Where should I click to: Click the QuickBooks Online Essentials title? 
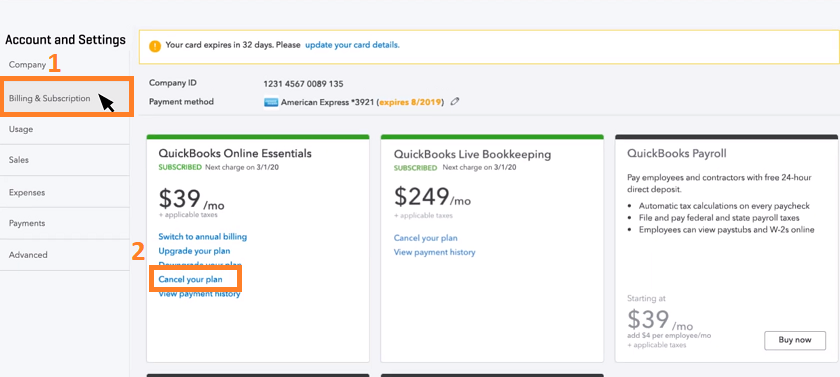235,154
